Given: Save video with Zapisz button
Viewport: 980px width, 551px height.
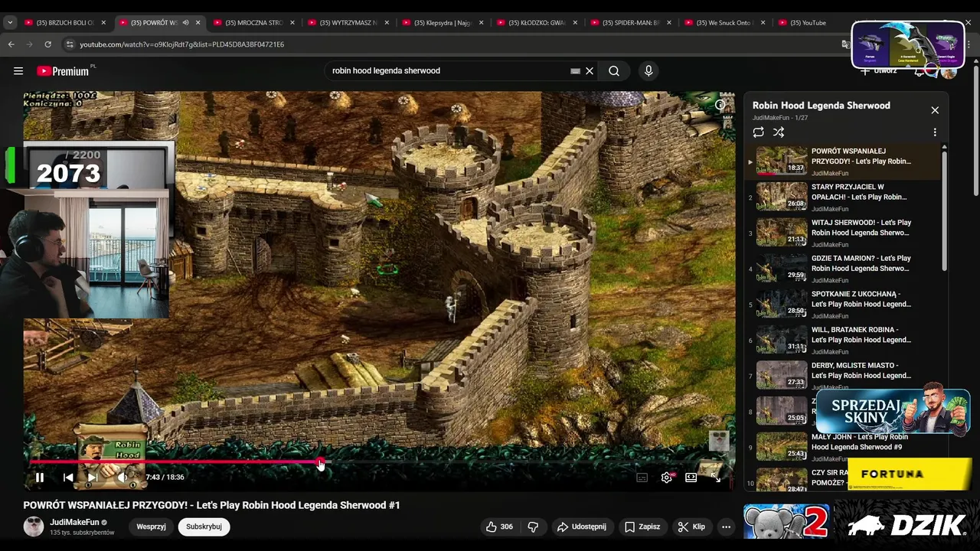Looking at the screenshot, I should click(x=642, y=527).
